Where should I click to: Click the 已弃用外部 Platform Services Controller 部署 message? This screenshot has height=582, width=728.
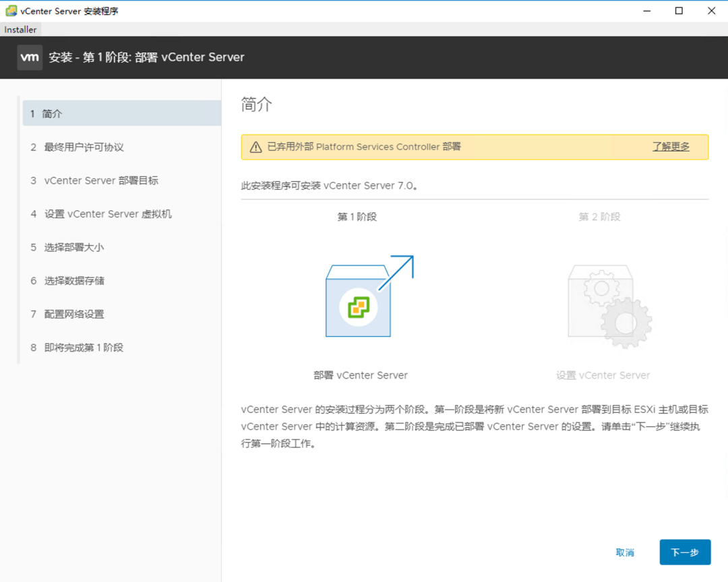[364, 147]
